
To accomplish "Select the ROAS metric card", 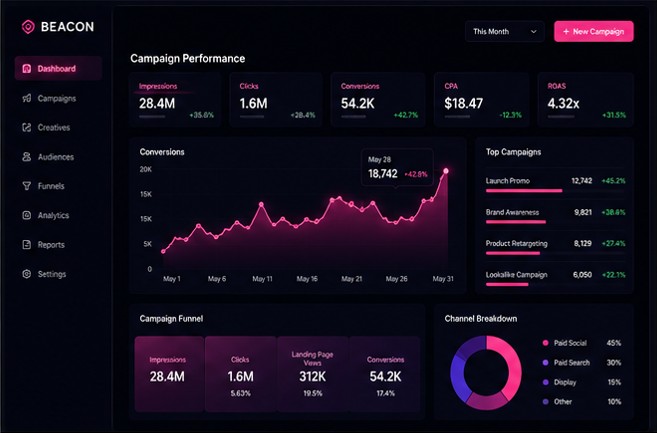I will [585, 99].
